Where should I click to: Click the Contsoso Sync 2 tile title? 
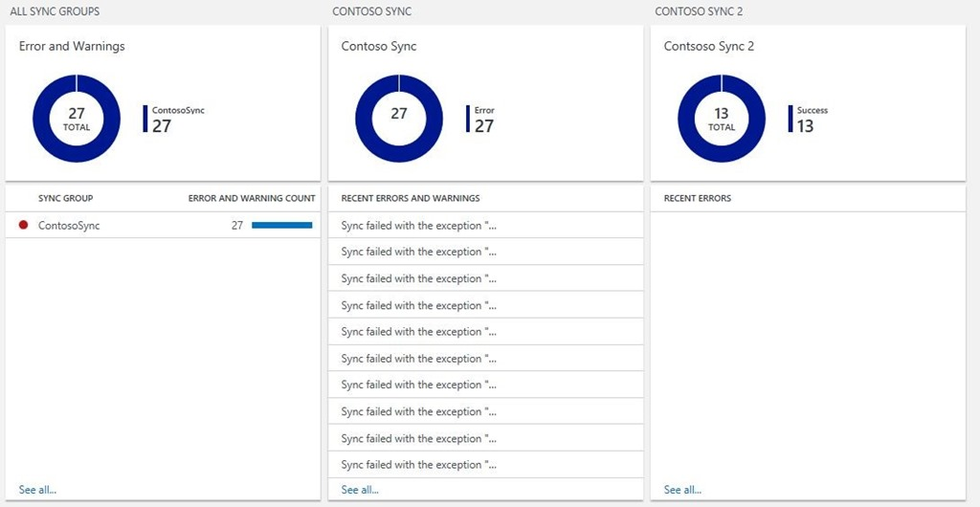click(x=709, y=46)
